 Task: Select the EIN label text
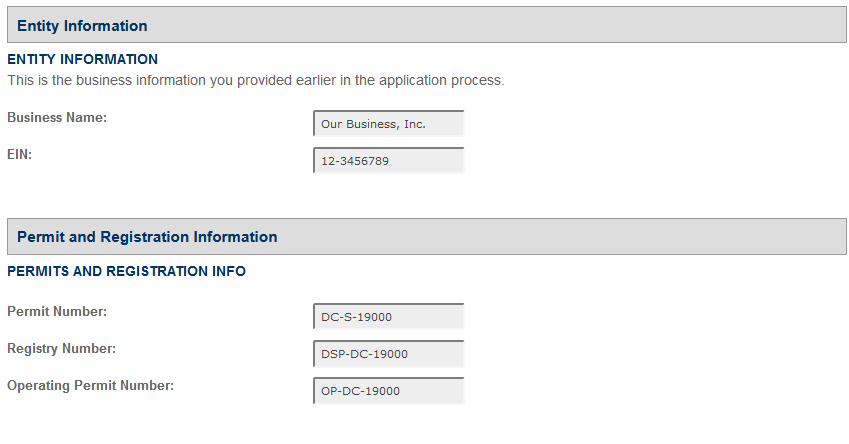[20, 155]
